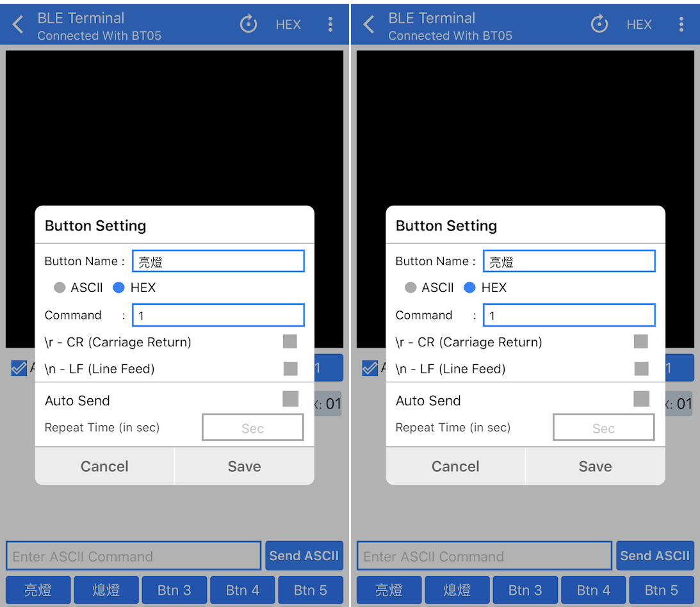Select ASCII radio in right dialog
The width and height of the screenshot is (700, 607).
pyautogui.click(x=411, y=287)
